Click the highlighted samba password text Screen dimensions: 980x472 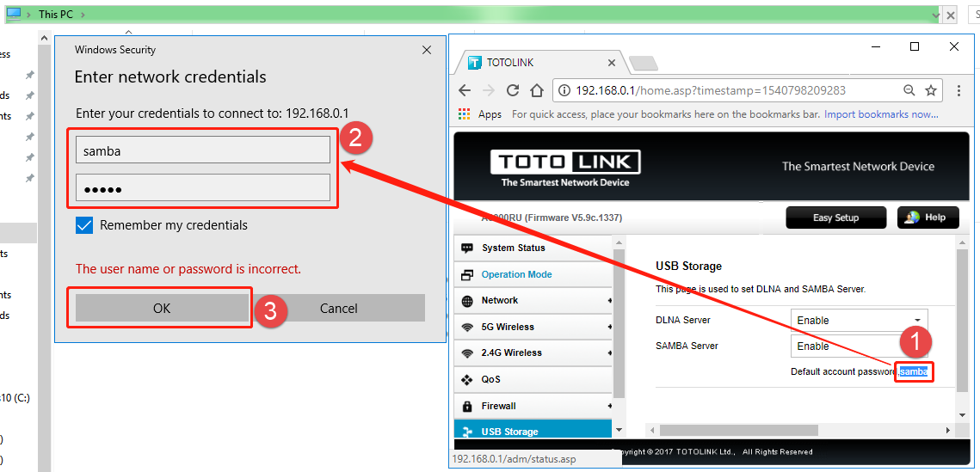click(x=915, y=371)
